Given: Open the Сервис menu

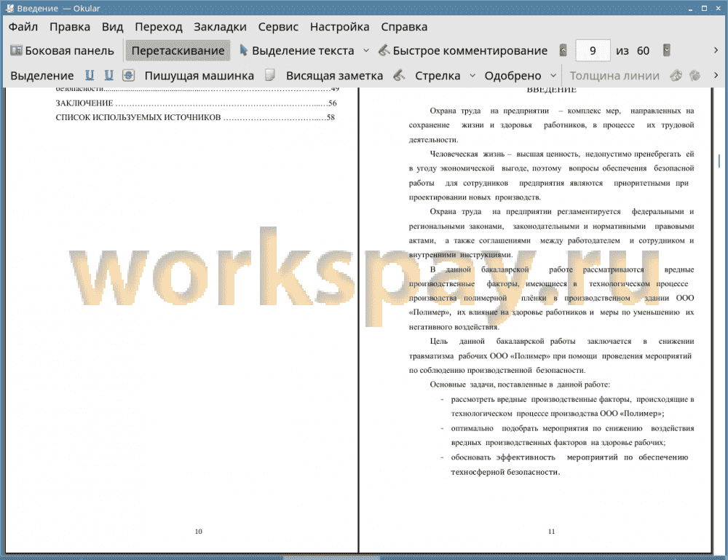Looking at the screenshot, I should tap(278, 27).
